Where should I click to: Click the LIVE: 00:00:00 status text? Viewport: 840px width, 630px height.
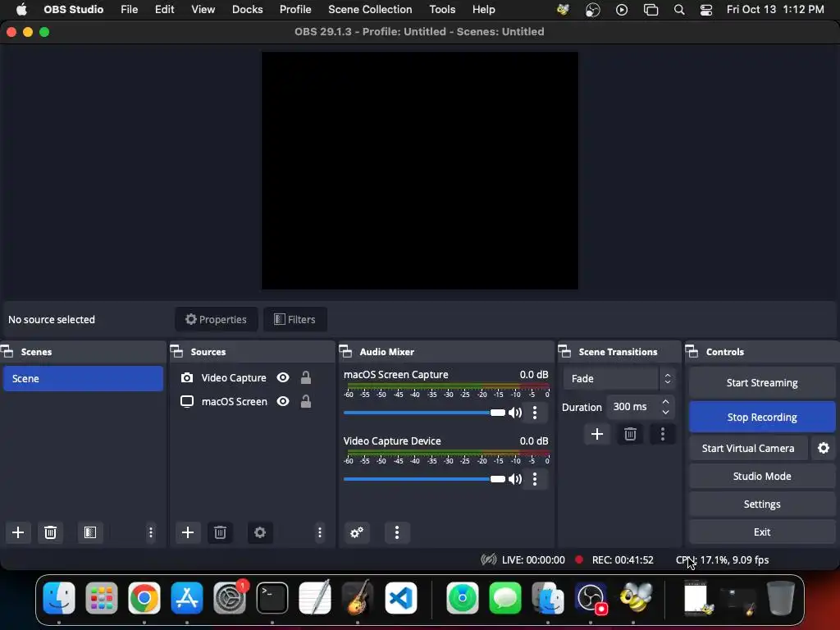tap(533, 559)
